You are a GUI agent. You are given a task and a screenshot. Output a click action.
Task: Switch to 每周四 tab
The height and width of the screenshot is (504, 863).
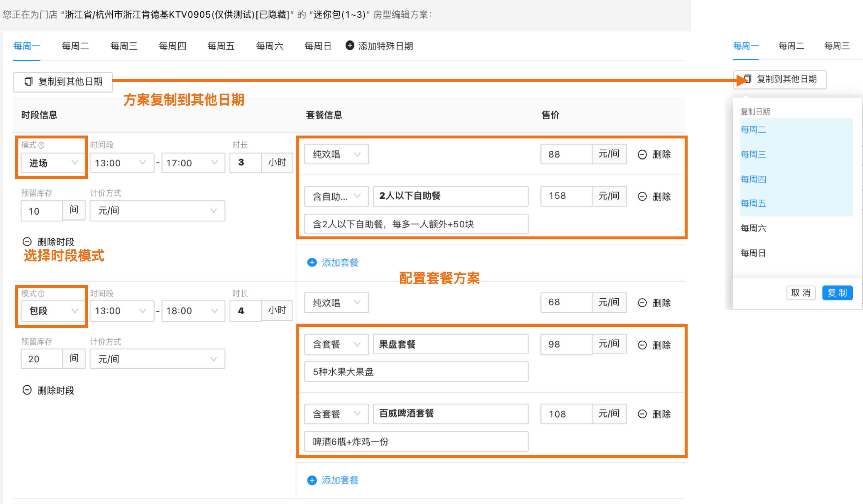[172, 46]
